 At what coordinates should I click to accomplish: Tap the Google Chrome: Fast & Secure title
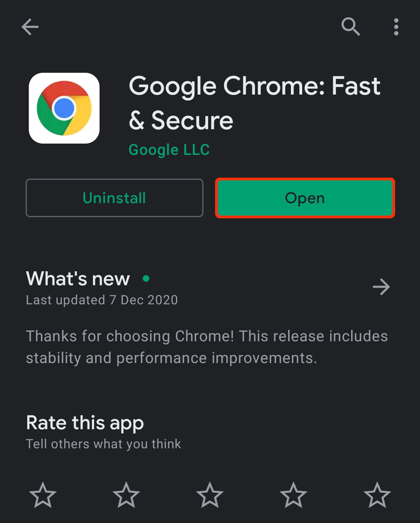[254, 103]
